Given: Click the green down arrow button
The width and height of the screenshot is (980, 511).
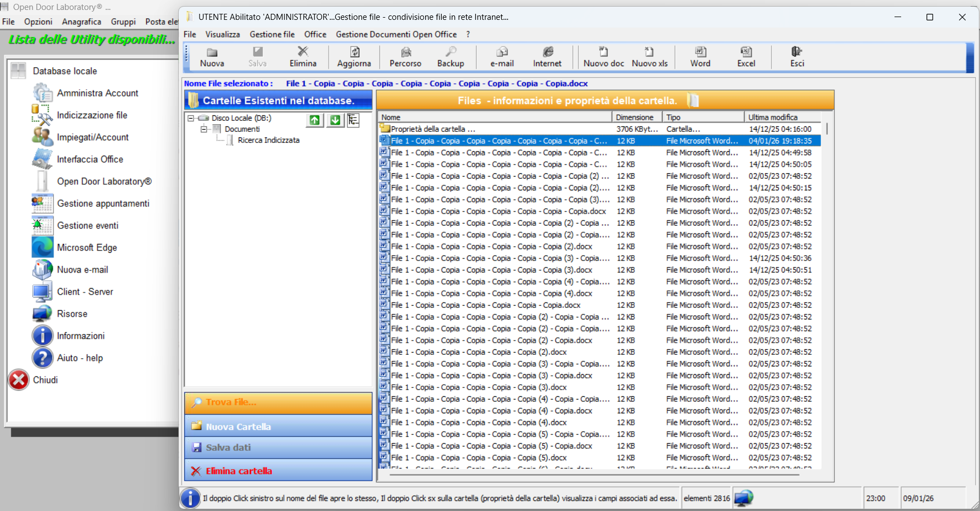Looking at the screenshot, I should (335, 120).
